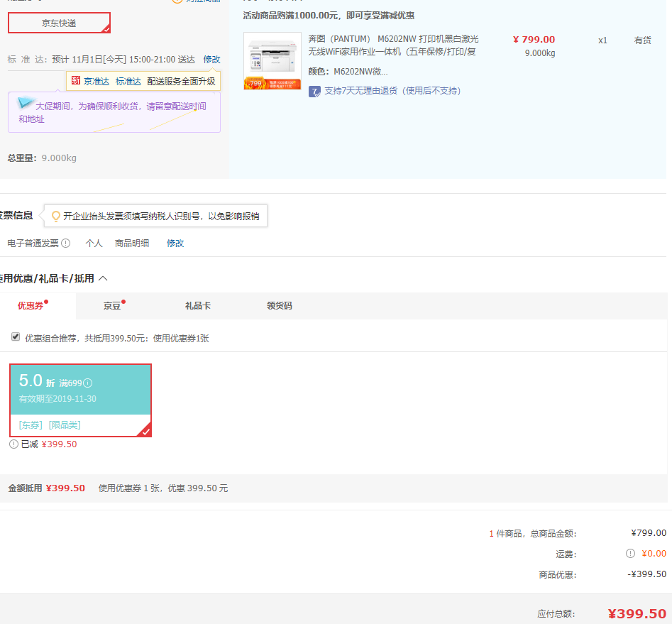Click the 应付总额 ¥399.50 amount
The height and width of the screenshot is (624, 672).
tap(637, 614)
